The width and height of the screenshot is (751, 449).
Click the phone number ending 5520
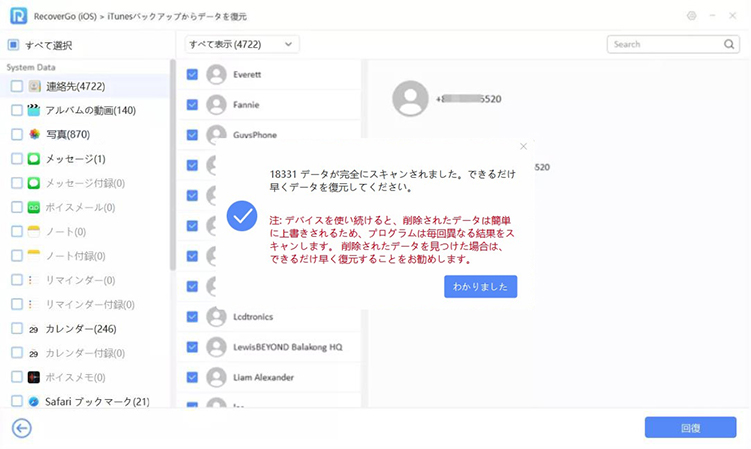point(468,99)
